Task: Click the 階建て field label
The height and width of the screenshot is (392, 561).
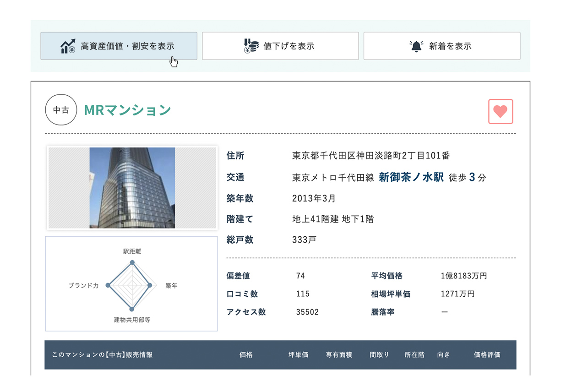Action: pyautogui.click(x=240, y=219)
